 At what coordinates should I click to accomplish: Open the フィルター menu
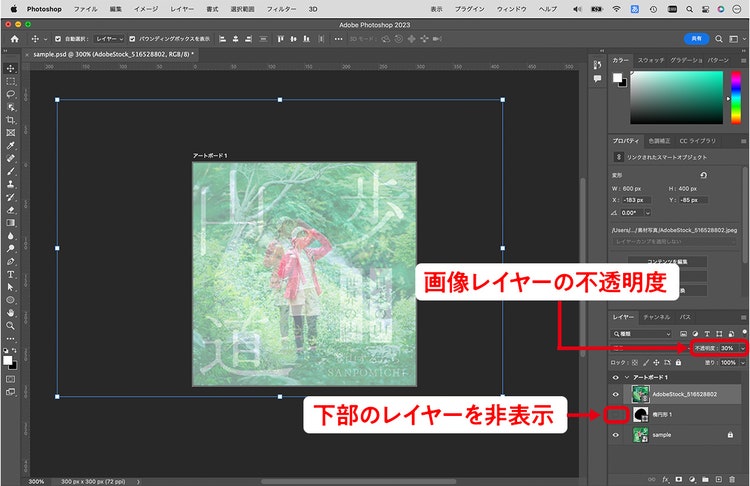pyautogui.click(x=281, y=9)
